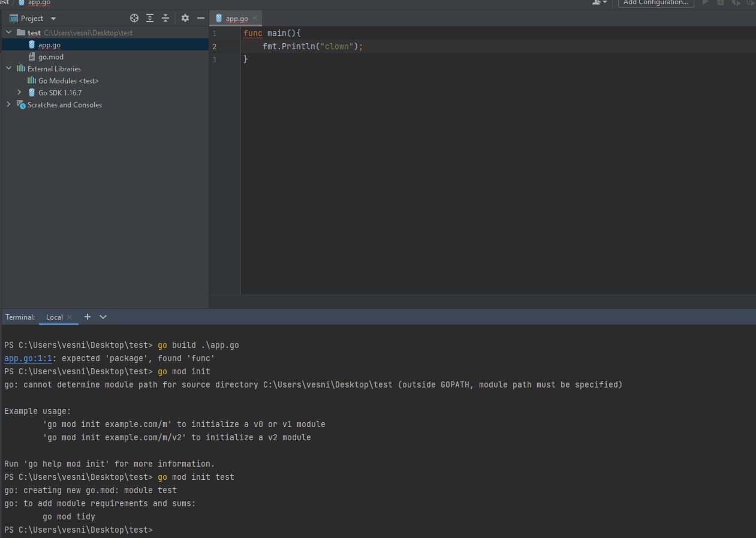Open the Project view dropdown

tap(53, 19)
